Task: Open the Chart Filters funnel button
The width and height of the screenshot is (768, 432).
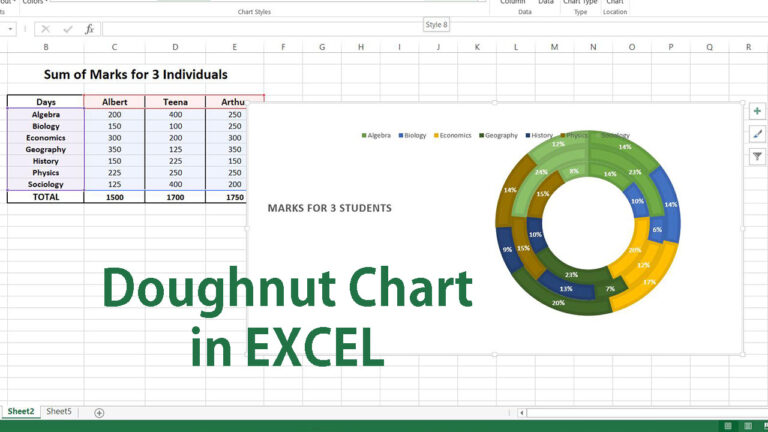Action: click(757, 157)
